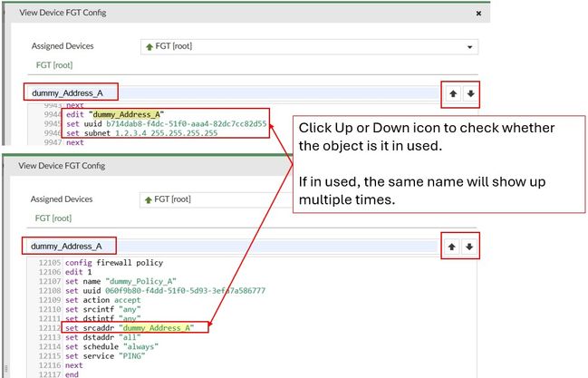Click the Down arrow icon in the lower dialog
Screen dimensions: 588x378
click(x=469, y=246)
